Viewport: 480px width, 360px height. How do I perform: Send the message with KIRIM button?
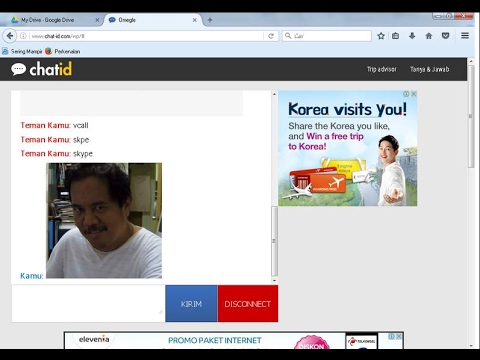pos(191,304)
